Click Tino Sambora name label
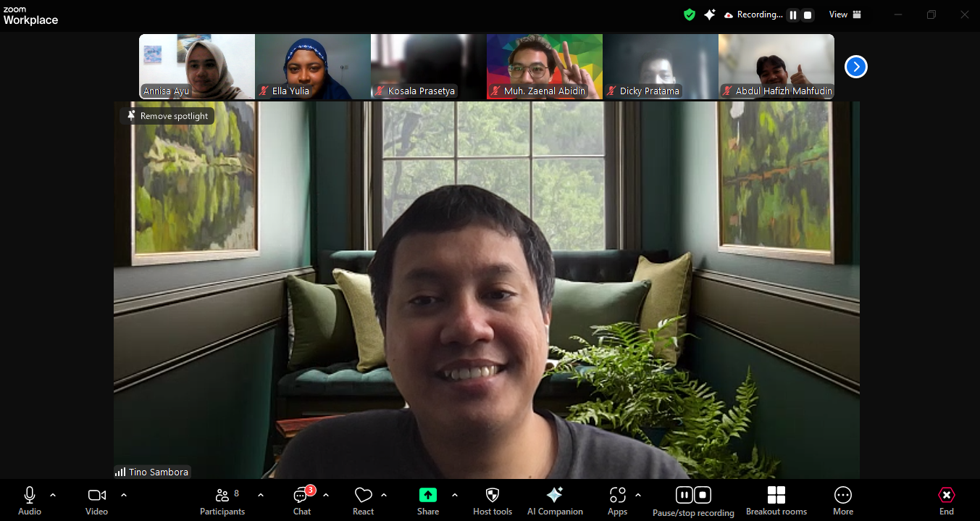 click(x=159, y=472)
